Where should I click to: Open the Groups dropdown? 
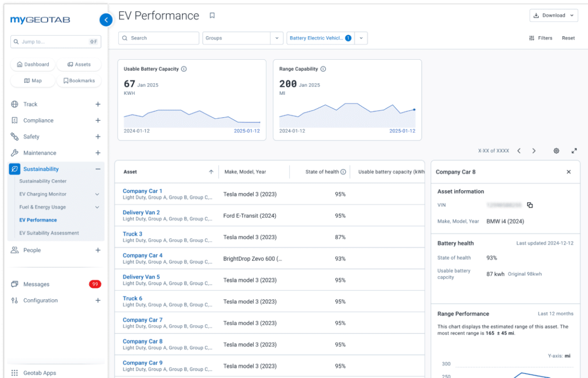pos(242,38)
